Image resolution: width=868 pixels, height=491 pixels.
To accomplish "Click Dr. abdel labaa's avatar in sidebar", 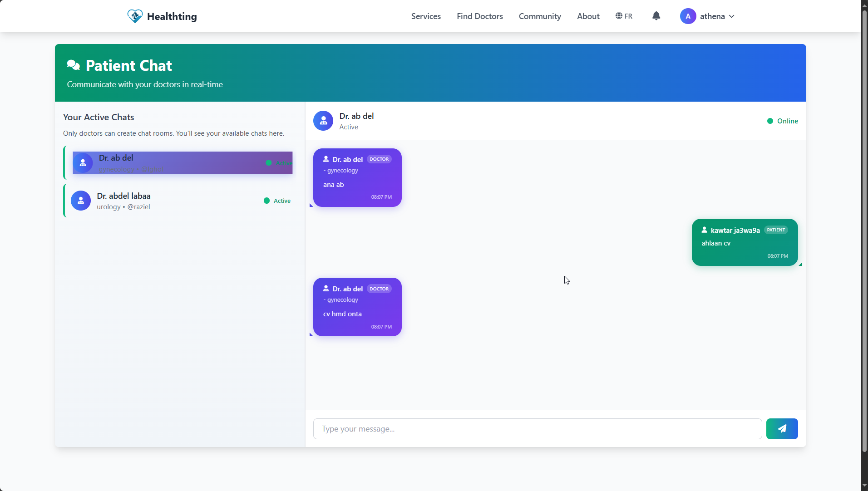I will click(81, 200).
